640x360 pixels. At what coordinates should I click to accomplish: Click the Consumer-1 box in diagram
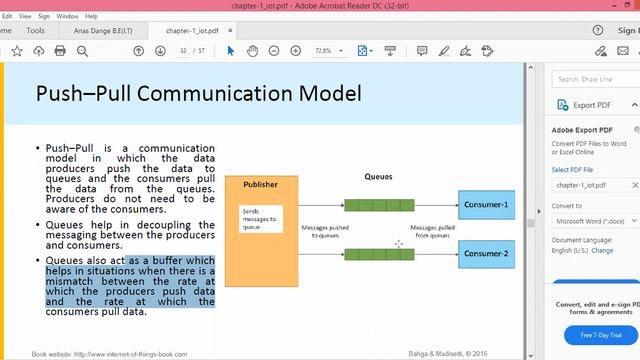coord(486,205)
